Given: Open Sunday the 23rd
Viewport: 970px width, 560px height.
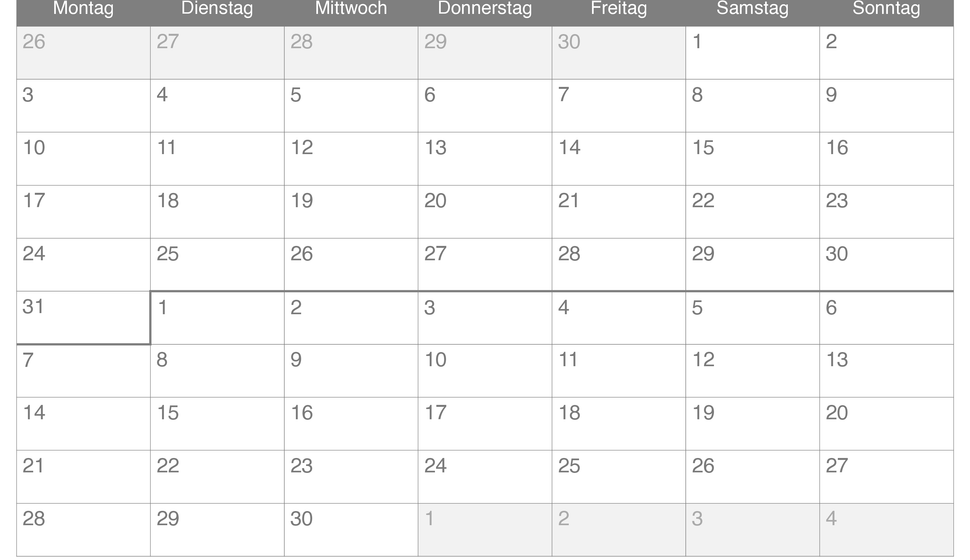Looking at the screenshot, I should pyautogui.click(x=886, y=212).
